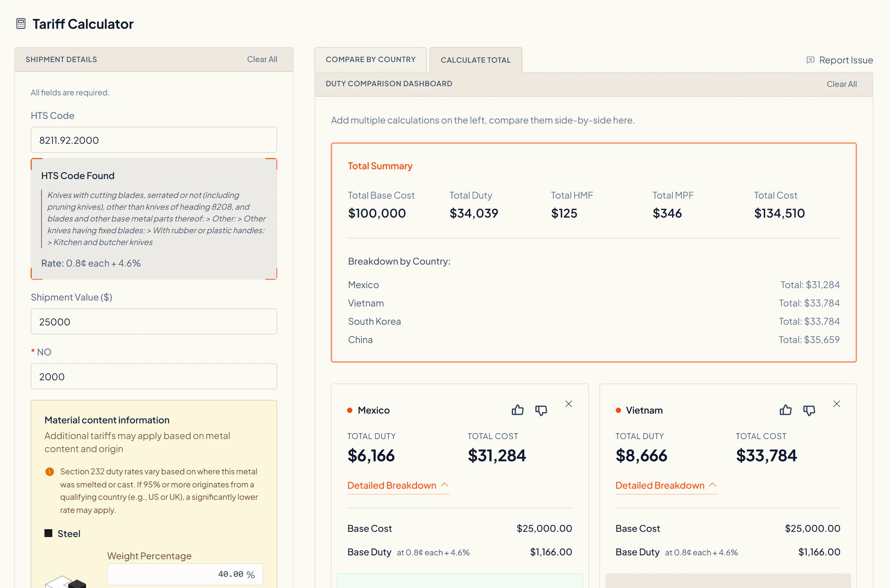889x588 pixels.
Task: Click Vietnam's Total Duty $8,666
Action: point(641,455)
